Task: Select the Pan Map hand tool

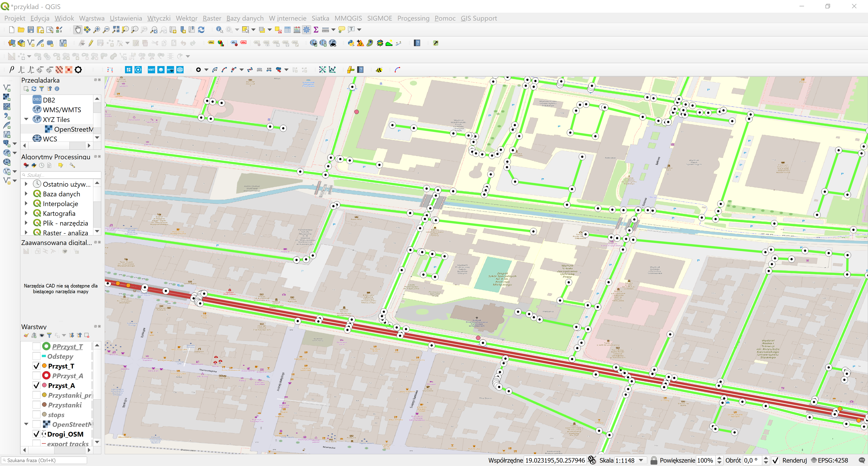Action: 78,30
